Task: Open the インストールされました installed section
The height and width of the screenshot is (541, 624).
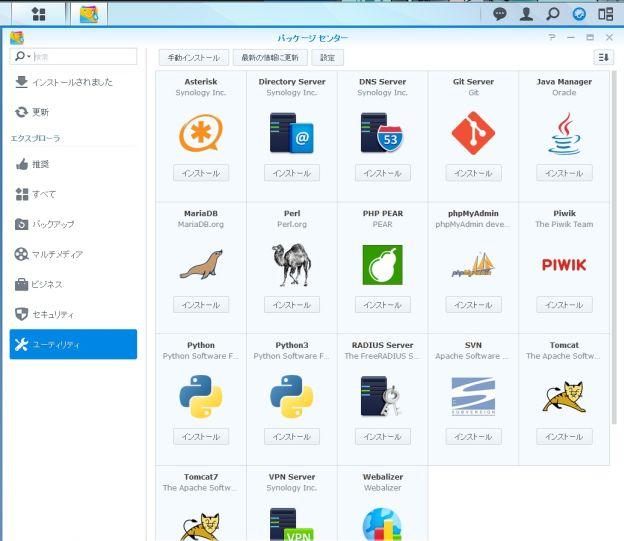Action: click(73, 82)
